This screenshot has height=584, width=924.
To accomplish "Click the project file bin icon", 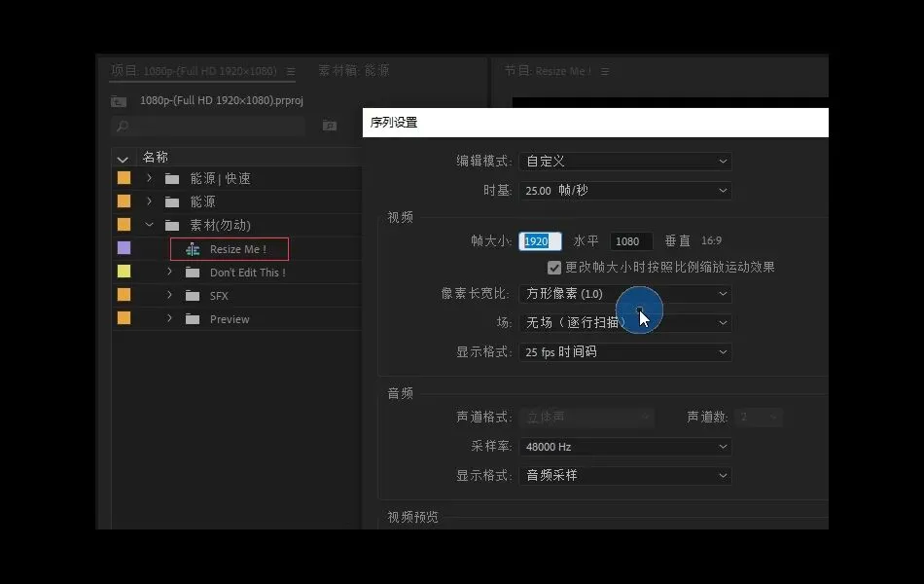I will point(119,101).
